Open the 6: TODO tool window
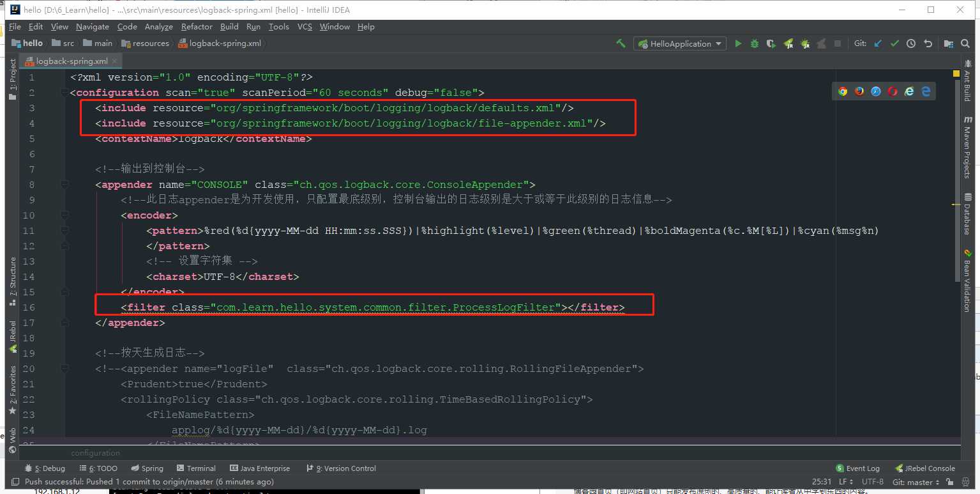The width and height of the screenshot is (980, 494). 98,468
